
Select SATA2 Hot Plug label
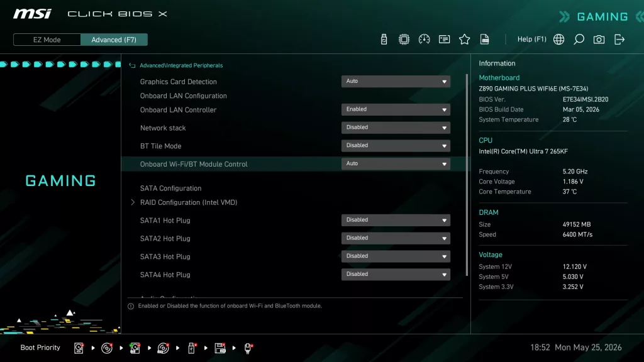[165, 238]
